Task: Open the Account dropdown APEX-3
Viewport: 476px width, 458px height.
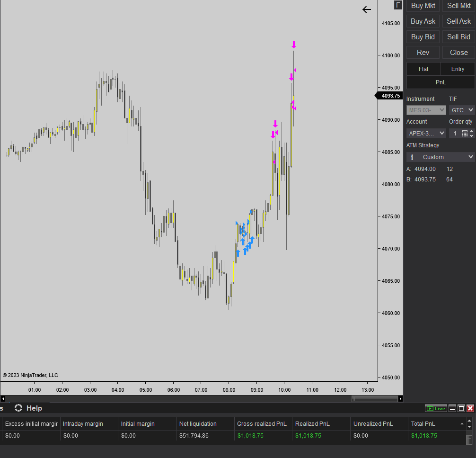Action: [x=426, y=133]
